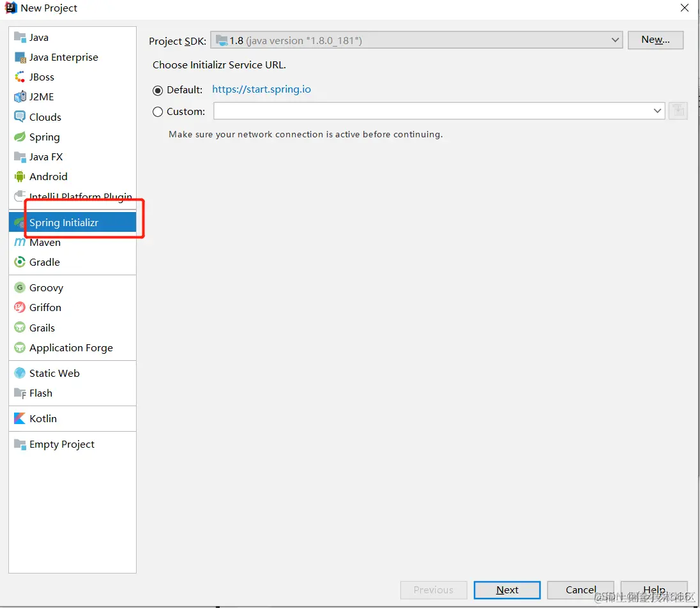700x608 pixels.
Task: Select Spring Initializr entry
Action: (x=72, y=222)
